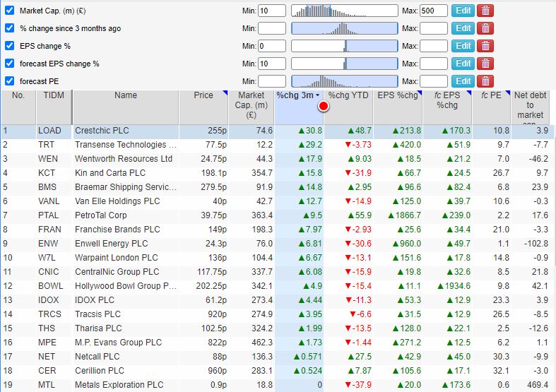Toggle the forecast EPS change % checkbox
This screenshot has width=556, height=392.
pyautogui.click(x=10, y=64)
